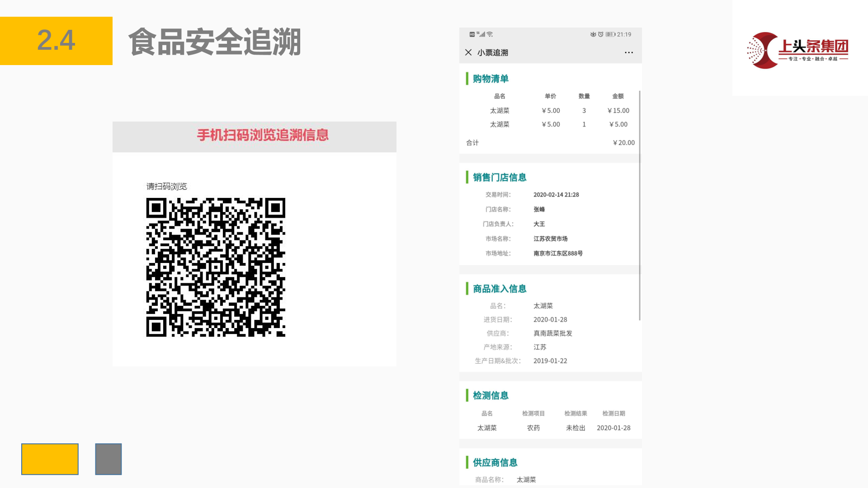
Task: Click the 生产日期&批次 field label
Action: click(x=498, y=361)
